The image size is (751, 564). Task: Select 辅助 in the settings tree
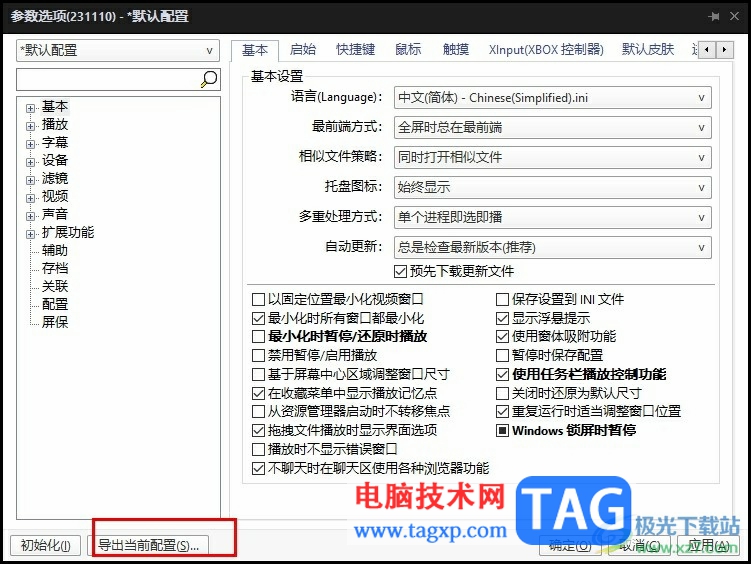click(55, 250)
